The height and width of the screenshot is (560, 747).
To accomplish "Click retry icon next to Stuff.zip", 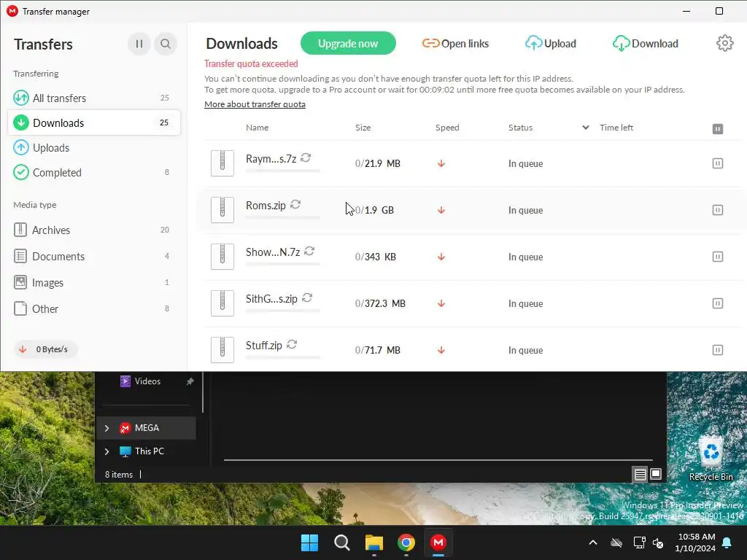I will pos(292,344).
